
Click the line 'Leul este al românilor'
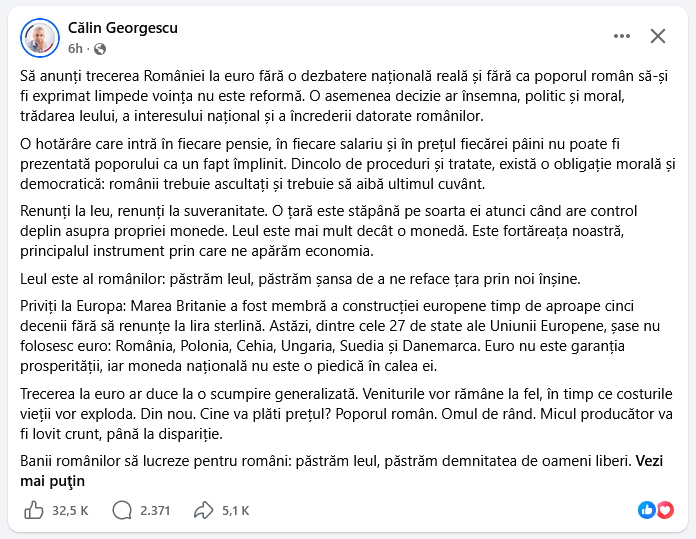click(x=300, y=279)
